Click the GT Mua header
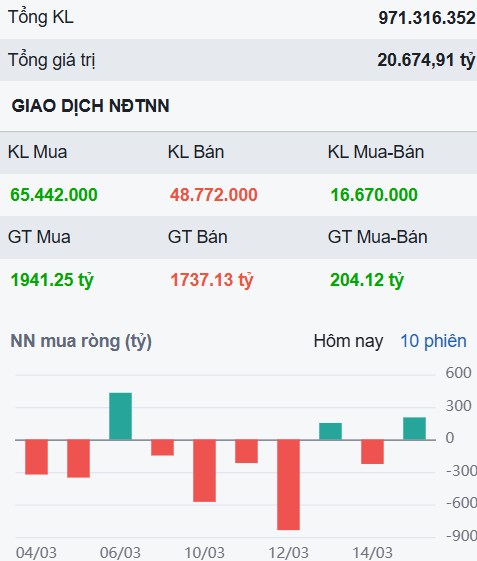The height and width of the screenshot is (561, 477). (39, 237)
